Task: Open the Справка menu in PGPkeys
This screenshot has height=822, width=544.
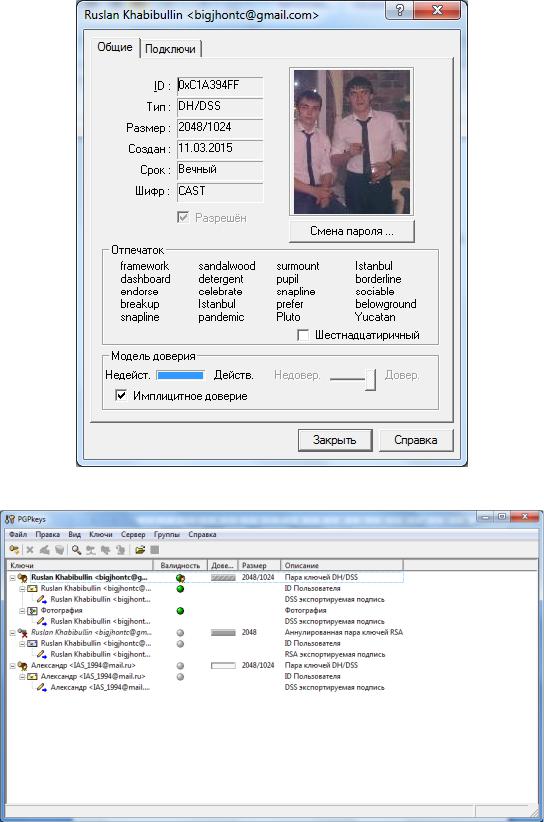Action: pos(202,535)
